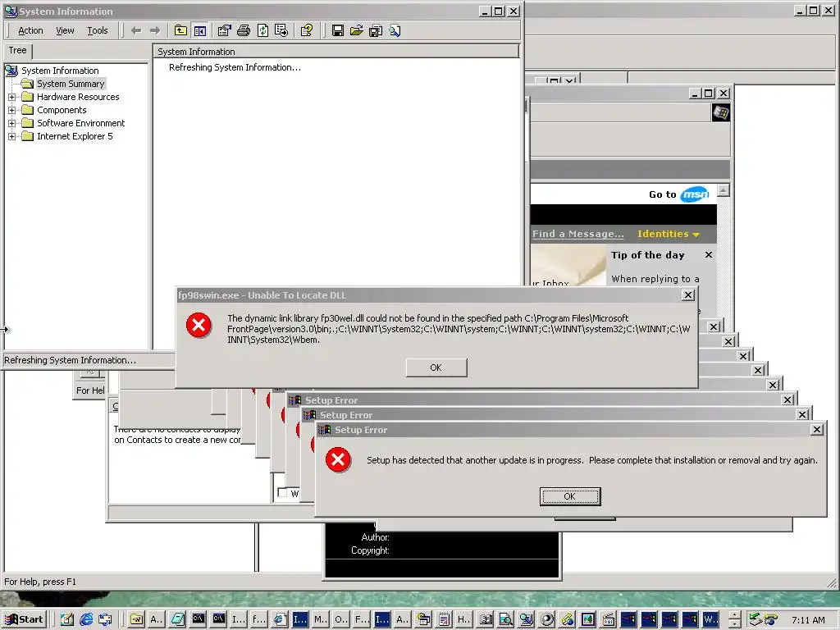Switch to the picture frame taskbar button
This screenshot has width=840, height=630.
click(x=587, y=619)
